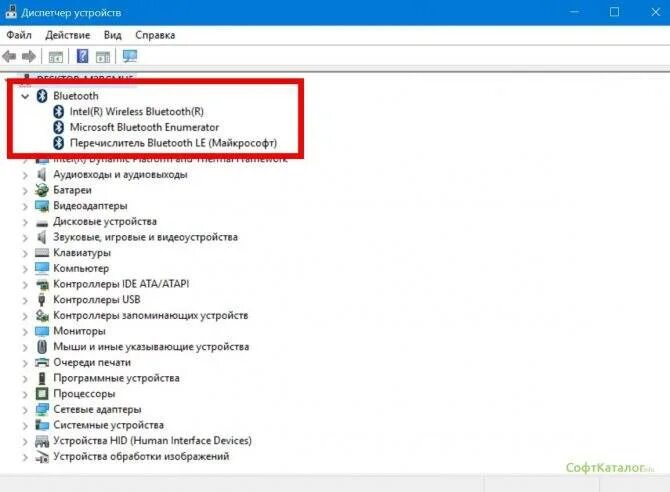Click the Back arrow toolbar icon
The image size is (670, 492).
pos(9,56)
